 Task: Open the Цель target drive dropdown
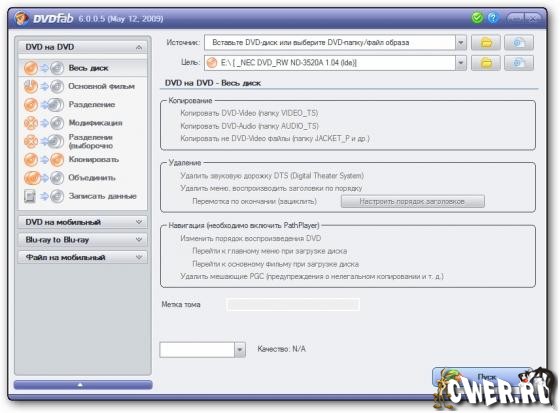(461, 63)
